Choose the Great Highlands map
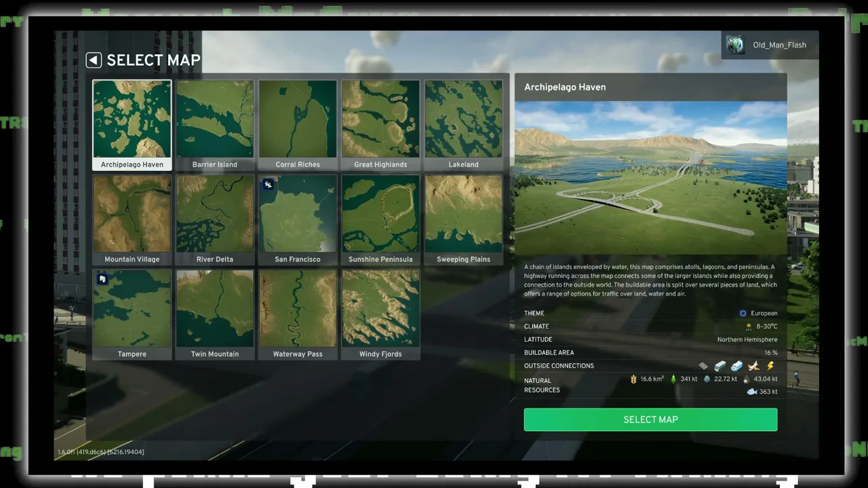This screenshot has height=488, width=868. pos(380,125)
